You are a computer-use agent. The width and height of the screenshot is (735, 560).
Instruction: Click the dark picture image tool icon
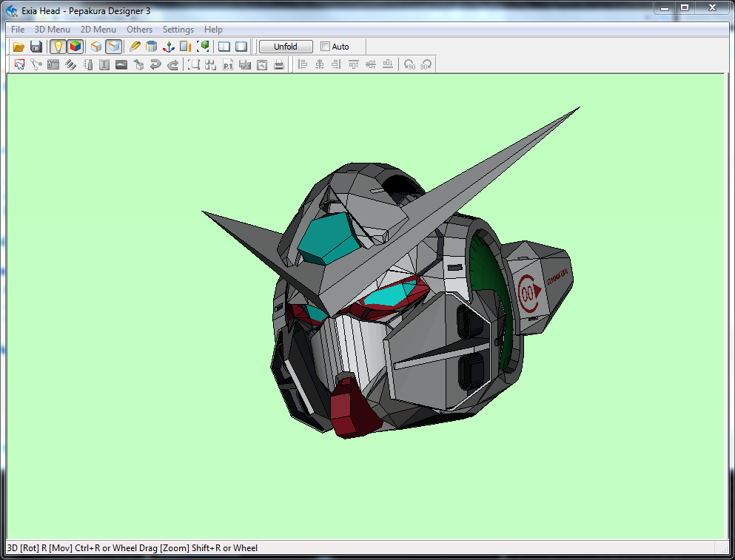(x=121, y=64)
